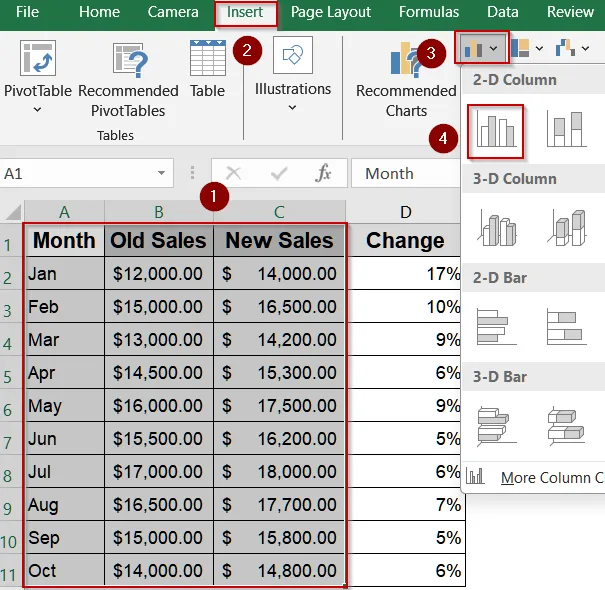
Task: Open Recommended Charts
Action: point(406,79)
